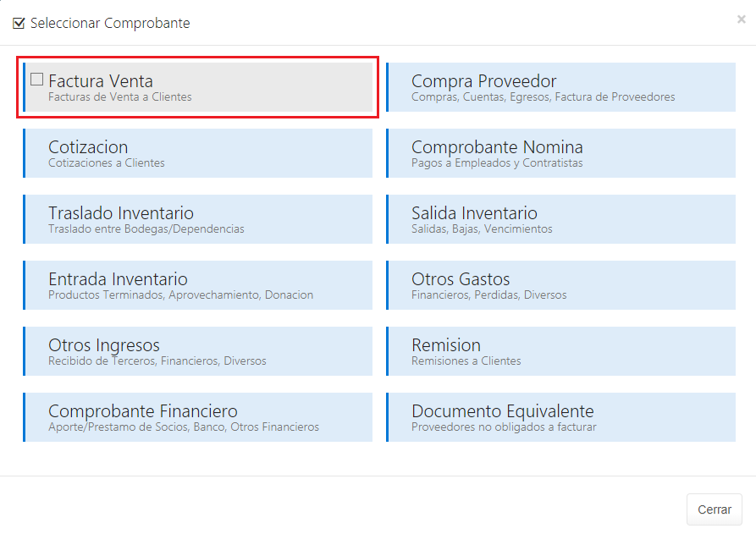The height and width of the screenshot is (545, 756).
Task: Choose the Salida Inventario tile
Action: coord(560,219)
